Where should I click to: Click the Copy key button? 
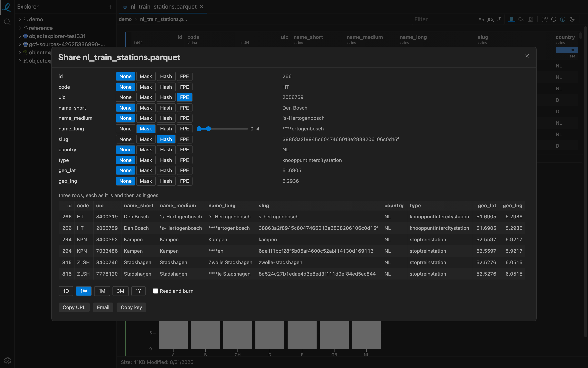(x=131, y=307)
